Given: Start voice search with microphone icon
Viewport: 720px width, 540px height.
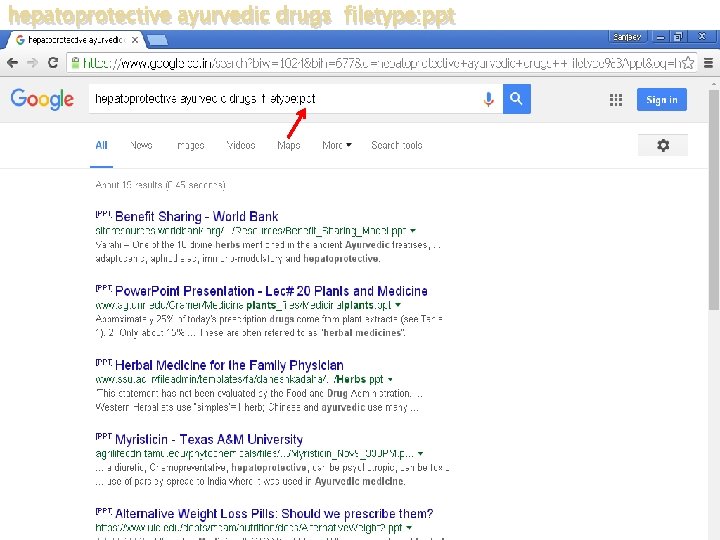Looking at the screenshot, I should [x=489, y=99].
